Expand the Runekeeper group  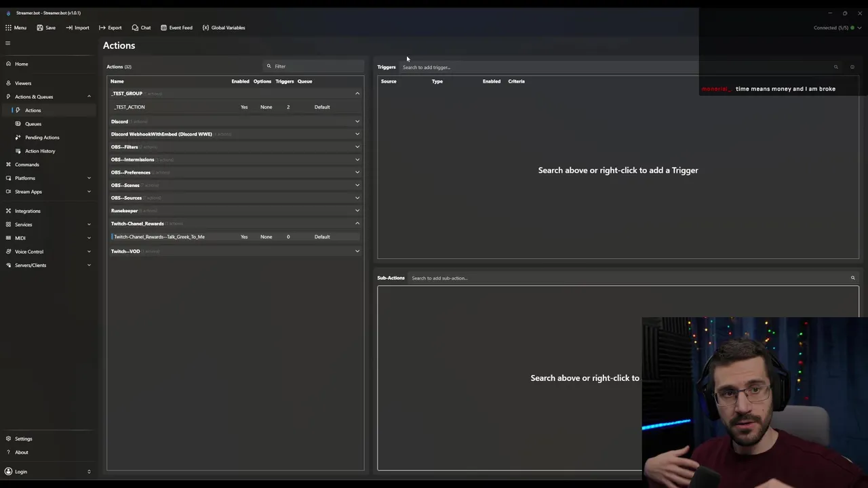point(357,211)
